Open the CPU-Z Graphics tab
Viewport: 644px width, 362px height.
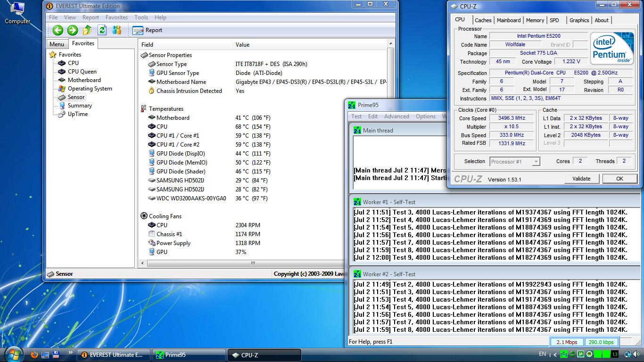tap(579, 20)
